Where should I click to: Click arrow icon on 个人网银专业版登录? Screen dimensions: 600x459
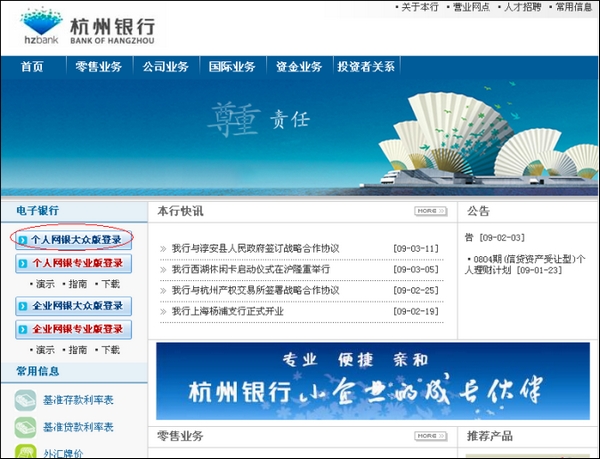coord(23,264)
